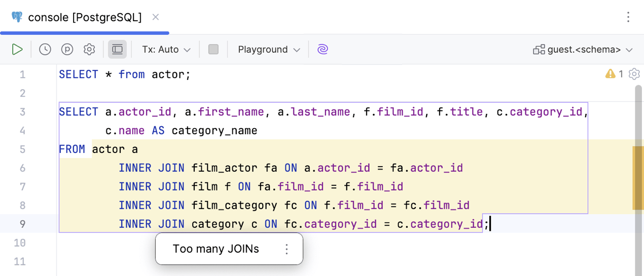Screen dimensions: 644x276
Task: Click the stop execution square button
Action: 213,49
